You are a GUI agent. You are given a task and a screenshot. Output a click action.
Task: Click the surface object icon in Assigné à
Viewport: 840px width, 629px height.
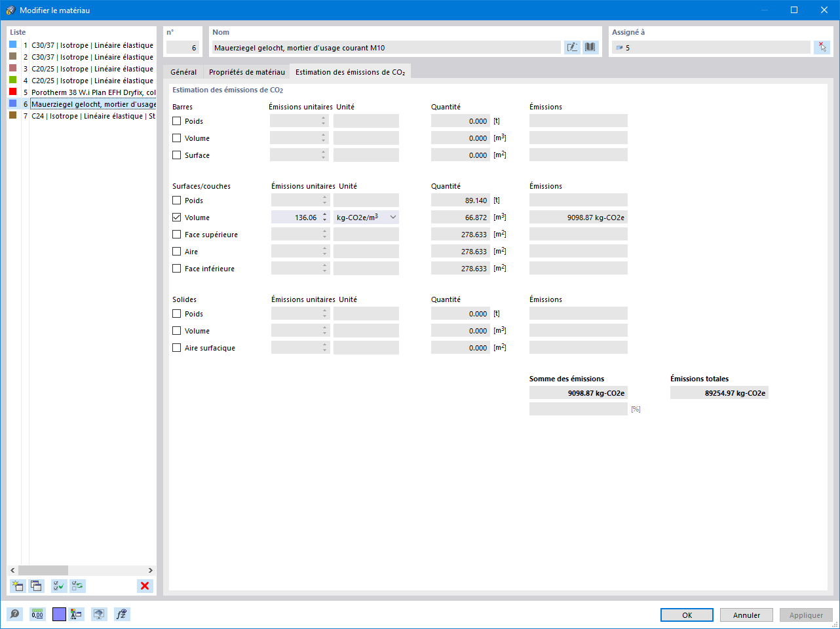point(619,48)
